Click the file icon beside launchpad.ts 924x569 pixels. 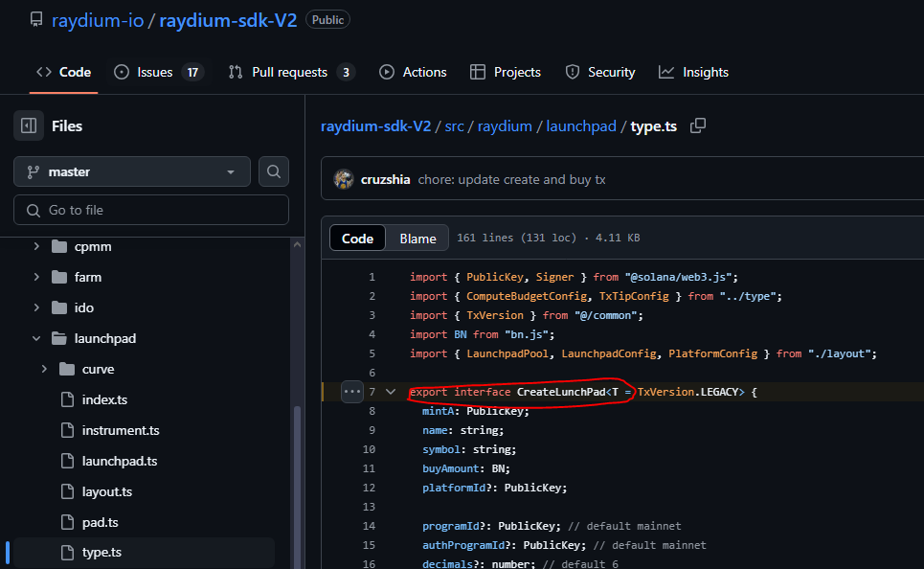pos(67,461)
